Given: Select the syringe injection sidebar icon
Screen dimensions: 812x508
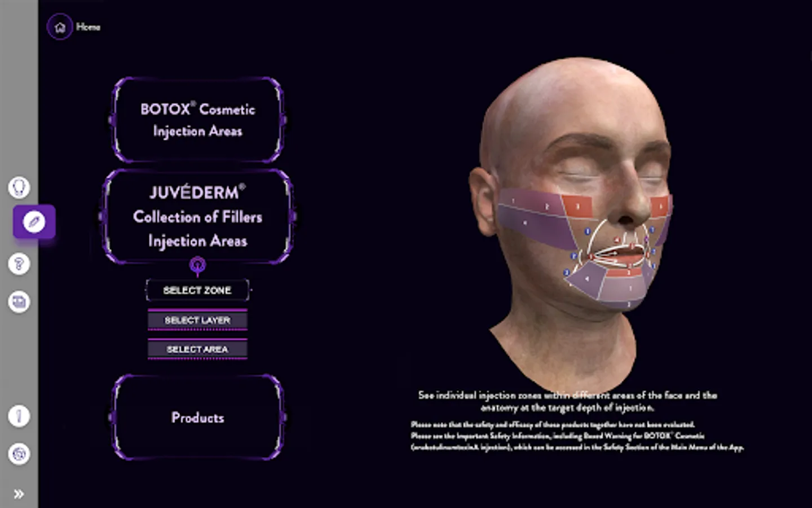Looking at the screenshot, I should pyautogui.click(x=34, y=222).
